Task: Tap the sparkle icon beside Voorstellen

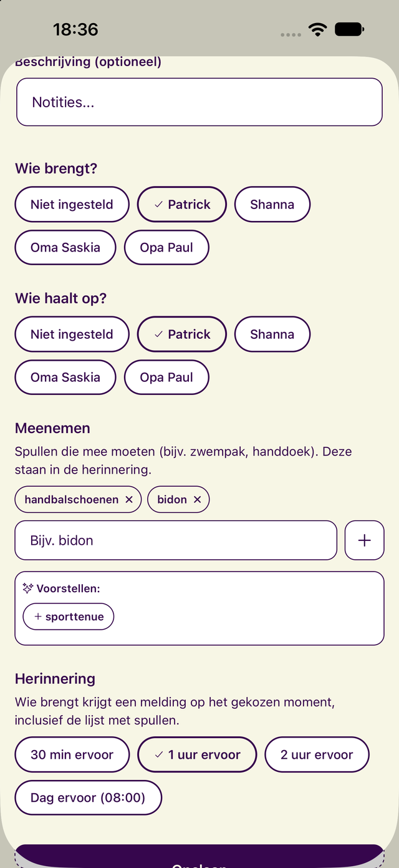Action: (x=27, y=588)
